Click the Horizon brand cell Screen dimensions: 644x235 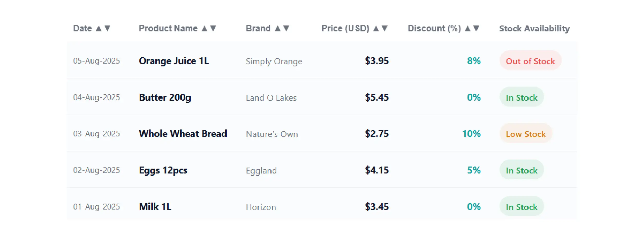coord(261,207)
